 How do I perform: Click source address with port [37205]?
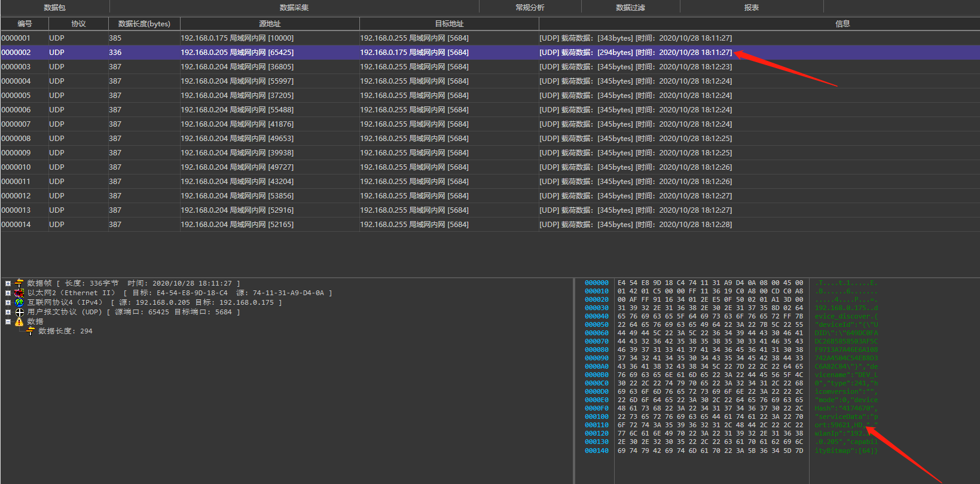click(x=237, y=96)
